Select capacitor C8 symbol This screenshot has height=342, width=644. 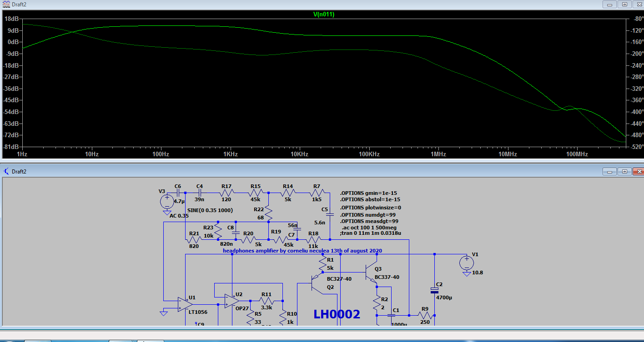[236, 233]
